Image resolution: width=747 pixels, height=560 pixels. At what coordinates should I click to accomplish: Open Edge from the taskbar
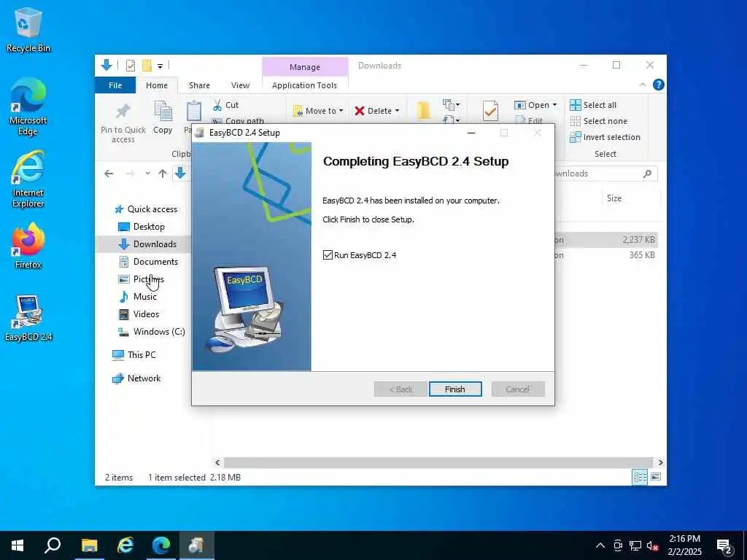tap(161, 545)
